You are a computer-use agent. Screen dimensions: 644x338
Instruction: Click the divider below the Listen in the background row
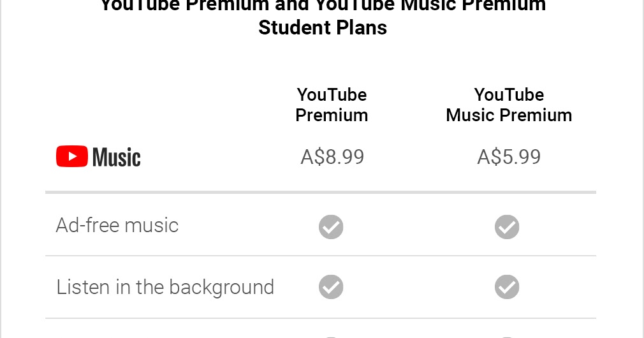coord(320,318)
